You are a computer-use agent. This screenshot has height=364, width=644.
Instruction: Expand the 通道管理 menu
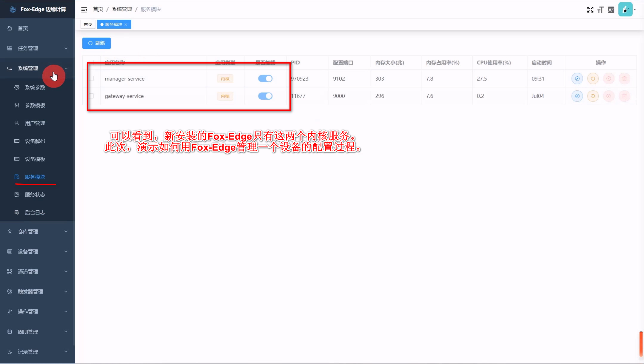pos(37,272)
